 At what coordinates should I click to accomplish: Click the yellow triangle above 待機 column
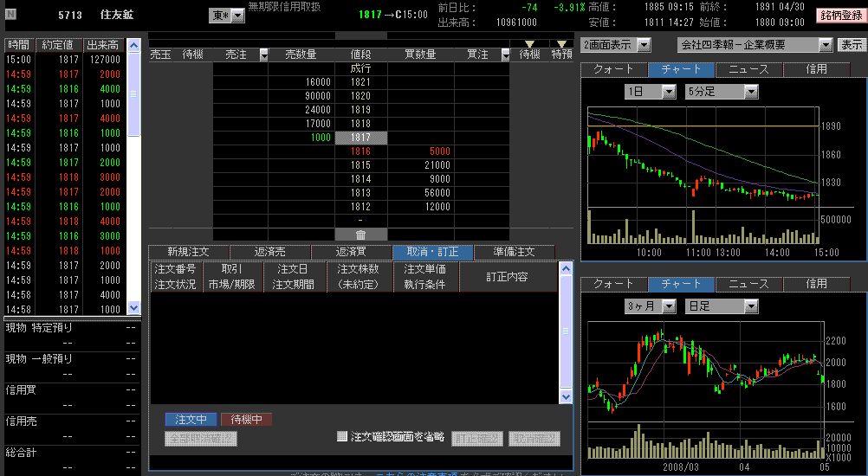coord(529,44)
